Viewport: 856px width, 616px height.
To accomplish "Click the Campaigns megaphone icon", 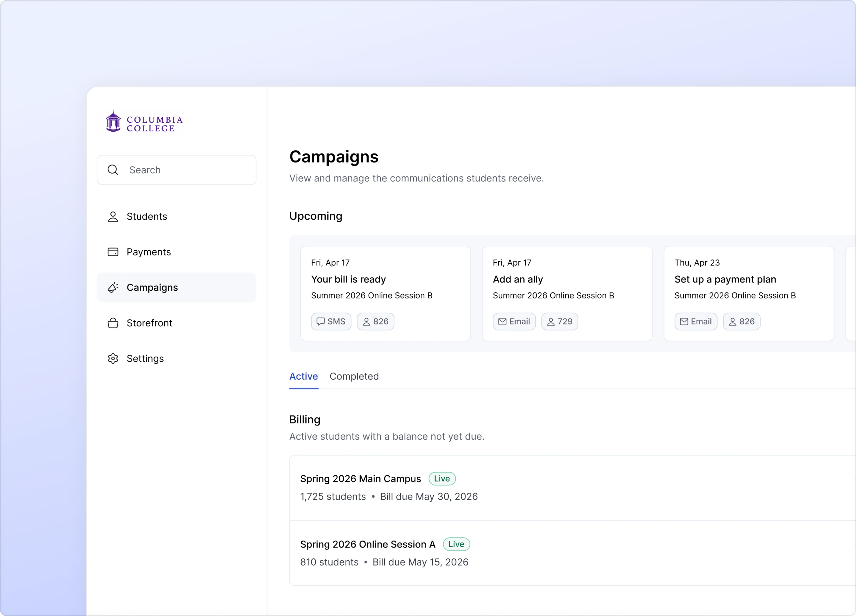I will coord(113,288).
